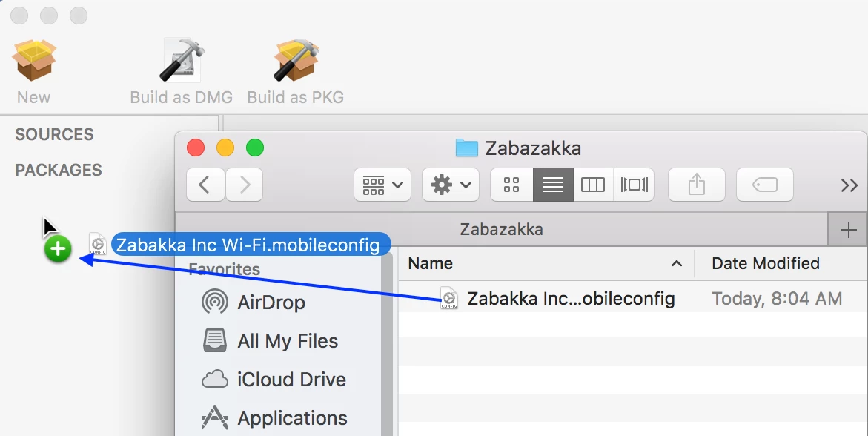Switch Finder to list view
This screenshot has height=436, width=868.
[x=553, y=185]
